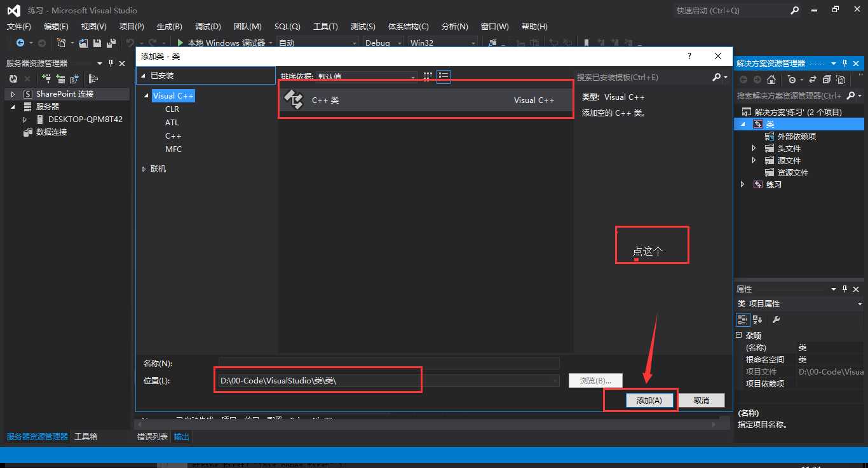Viewport: 868px width, 468px height.
Task: Click the Home icon in Solution Explorer
Action: tap(771, 79)
